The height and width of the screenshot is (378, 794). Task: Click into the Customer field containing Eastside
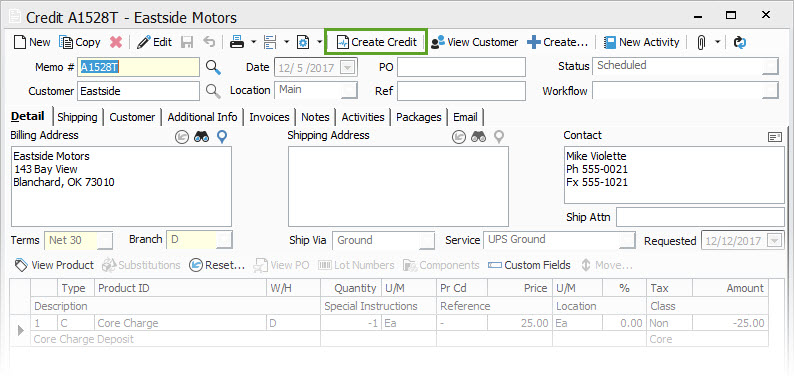[139, 92]
